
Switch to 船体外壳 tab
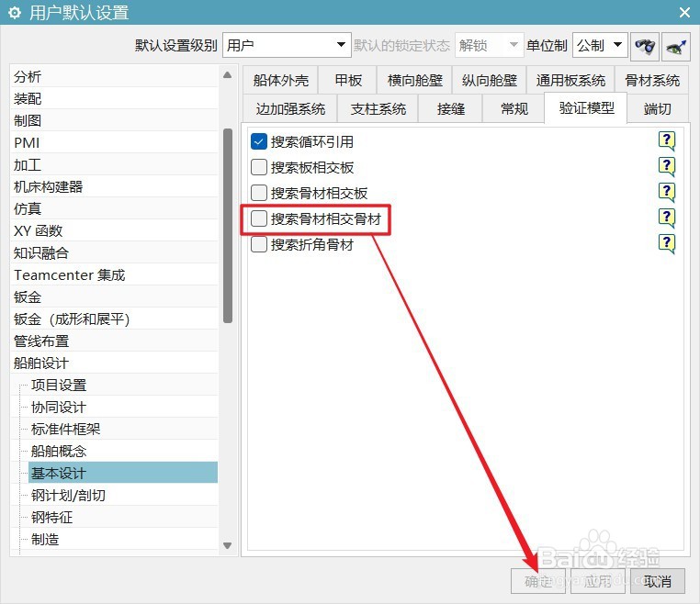click(x=280, y=80)
